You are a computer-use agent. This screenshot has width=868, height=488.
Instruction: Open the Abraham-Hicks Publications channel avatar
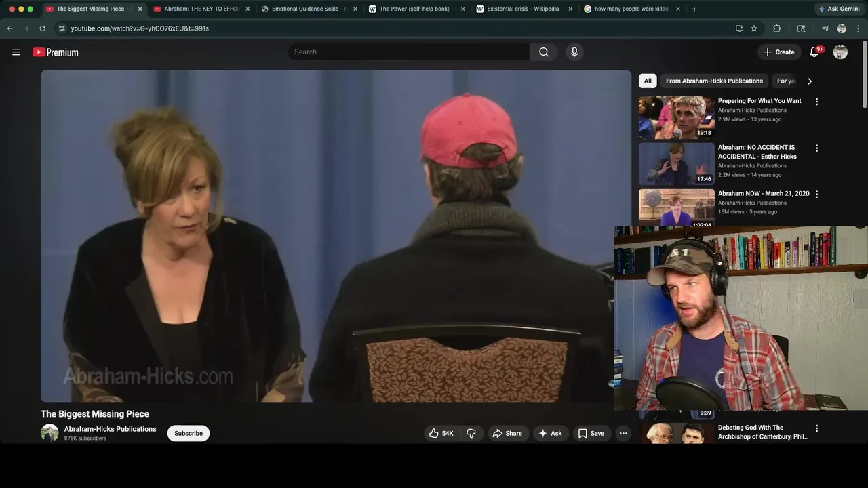click(50, 433)
